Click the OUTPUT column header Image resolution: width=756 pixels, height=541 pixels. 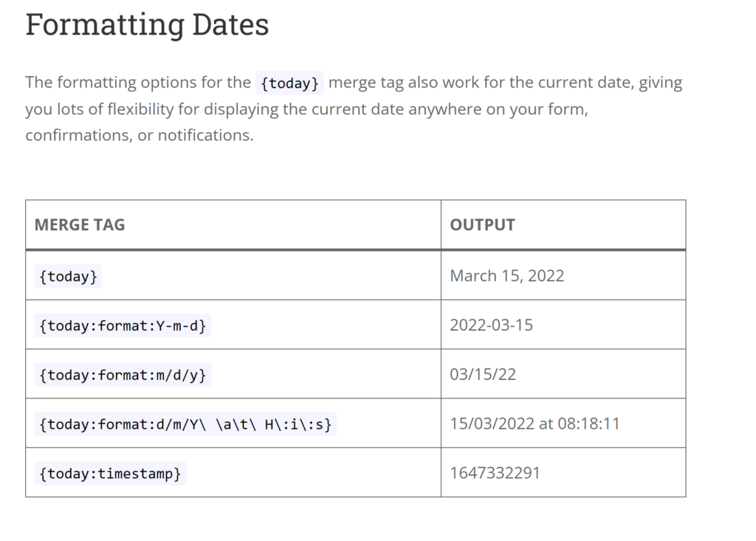[x=482, y=225]
